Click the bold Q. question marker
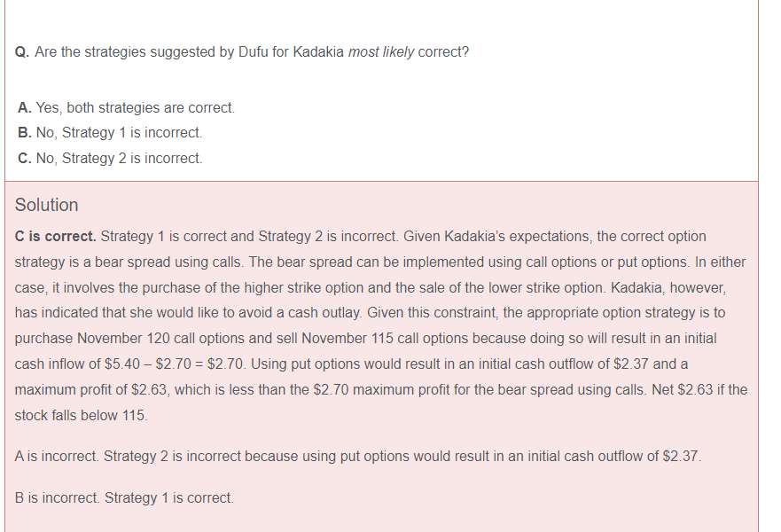 tap(22, 51)
